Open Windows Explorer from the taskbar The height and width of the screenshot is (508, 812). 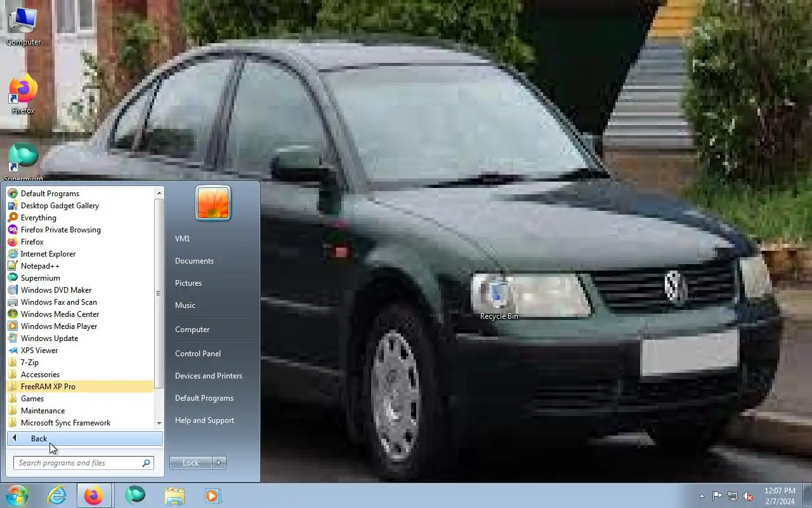click(174, 495)
